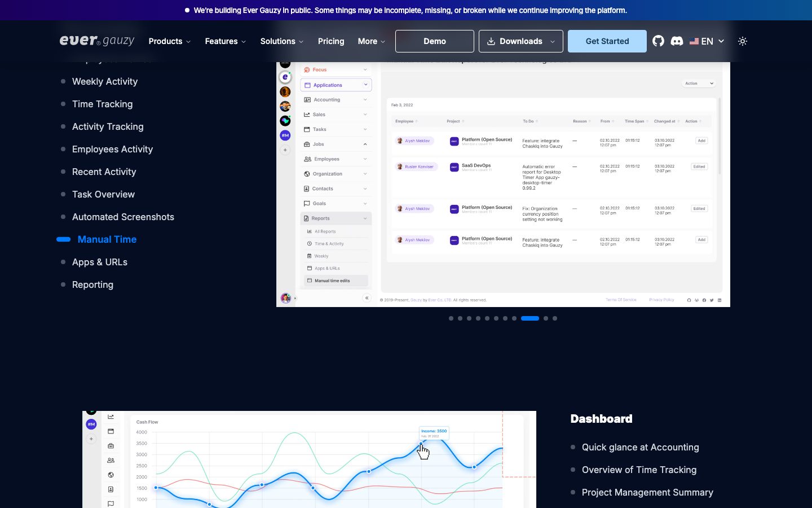Expand the Solutions menu

coord(282,41)
